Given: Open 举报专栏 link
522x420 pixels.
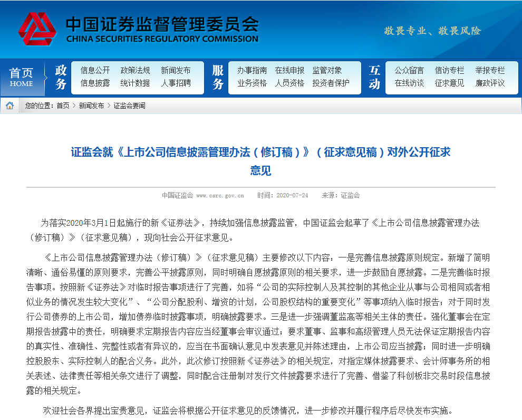Looking at the screenshot, I should tap(490, 70).
